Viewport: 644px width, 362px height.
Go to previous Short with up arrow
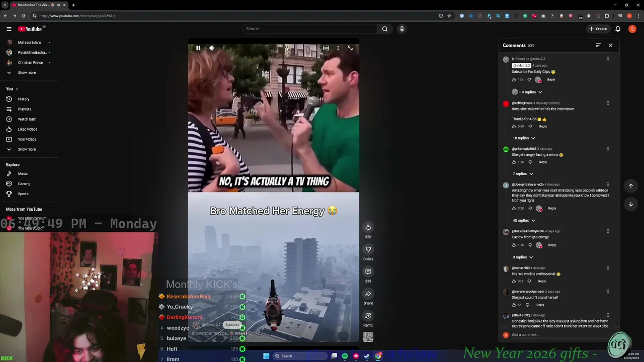coord(631,186)
